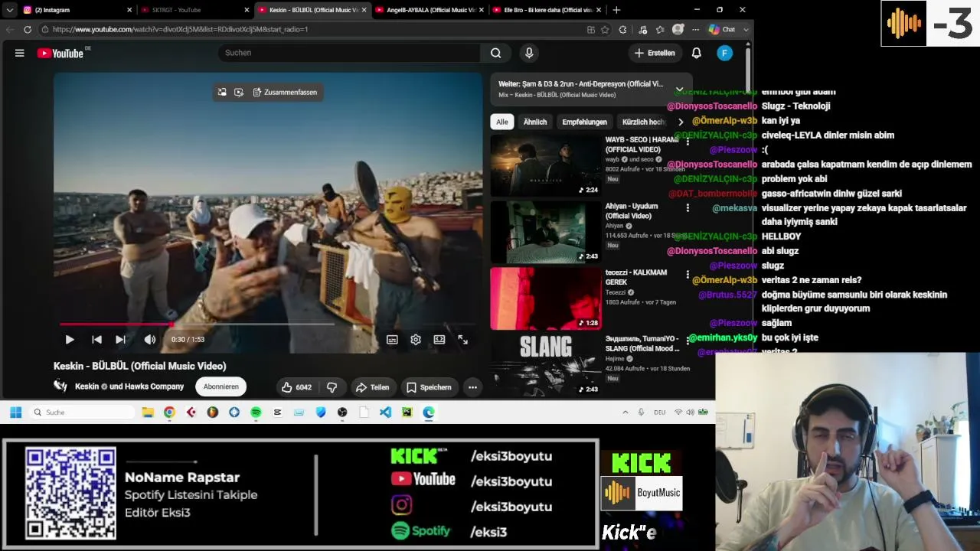
Task: Reload the page with the refresh icon
Action: click(28, 29)
